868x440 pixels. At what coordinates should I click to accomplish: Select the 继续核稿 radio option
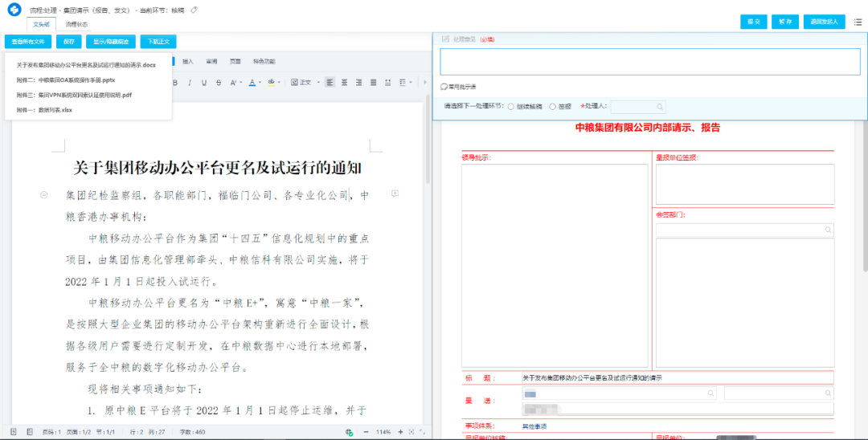pos(511,107)
